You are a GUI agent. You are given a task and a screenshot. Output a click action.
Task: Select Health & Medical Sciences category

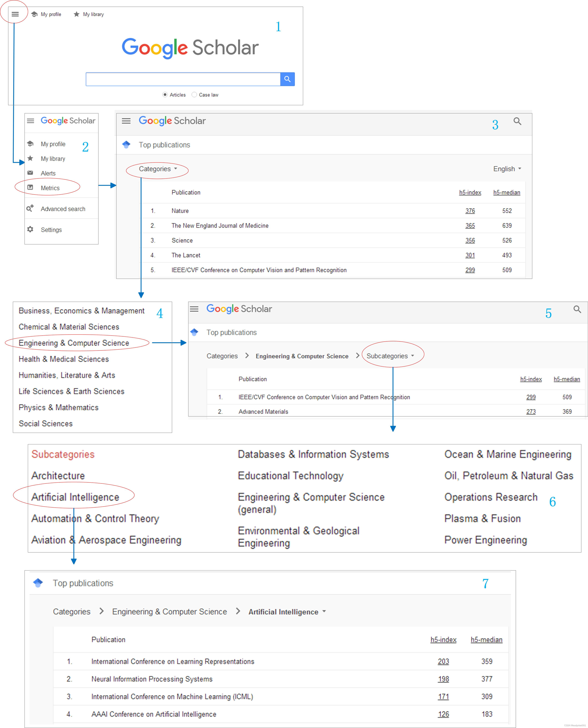(64, 359)
